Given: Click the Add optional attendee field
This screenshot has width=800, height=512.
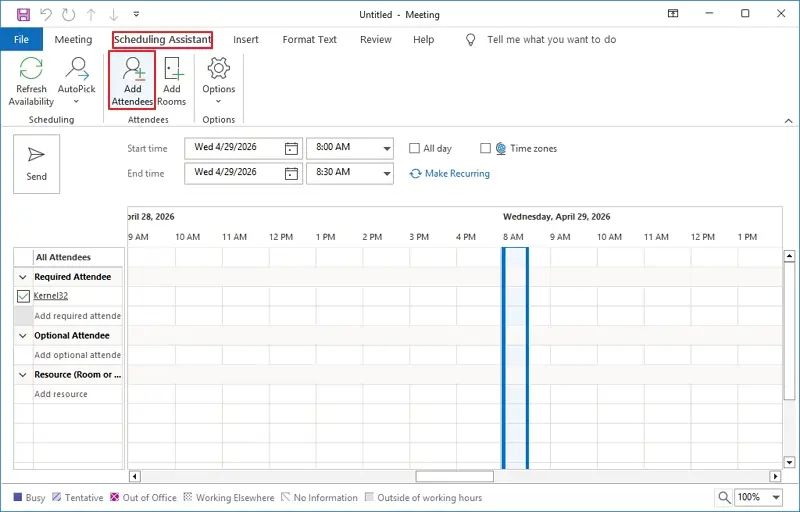Looking at the screenshot, I should (78, 355).
